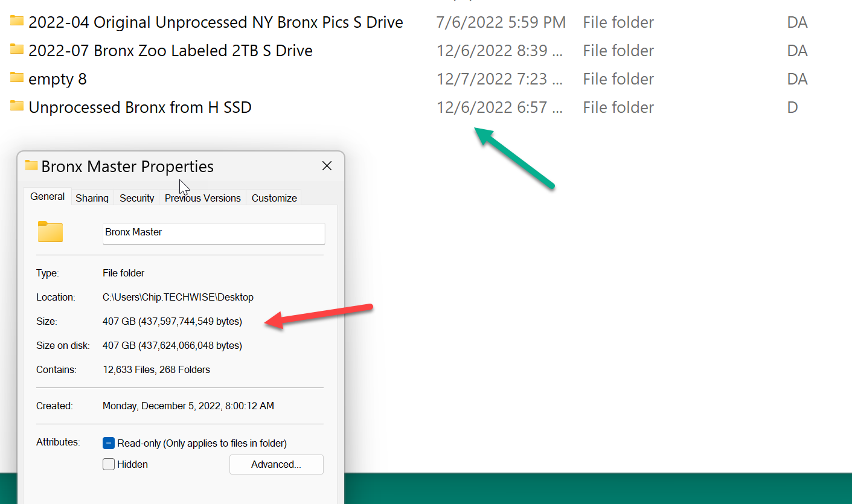Select the Previous Versions tab
The width and height of the screenshot is (852, 504).
[202, 197]
